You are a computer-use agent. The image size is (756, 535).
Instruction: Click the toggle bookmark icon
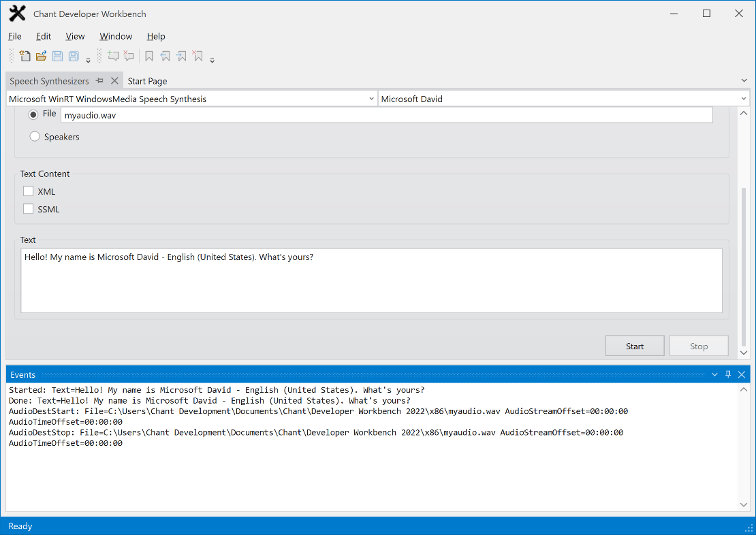[149, 56]
